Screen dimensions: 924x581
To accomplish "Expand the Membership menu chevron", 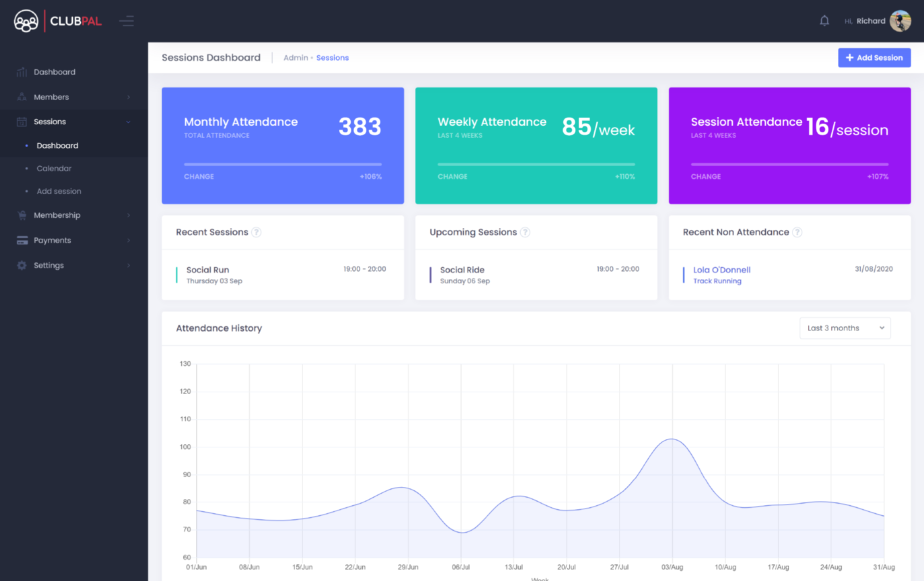I will (x=129, y=215).
